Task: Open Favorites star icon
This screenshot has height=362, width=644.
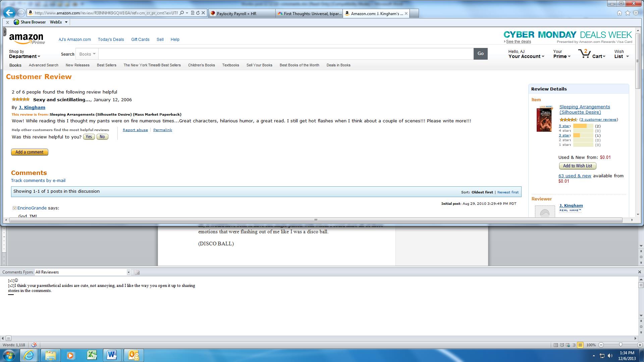Action: 628,13
